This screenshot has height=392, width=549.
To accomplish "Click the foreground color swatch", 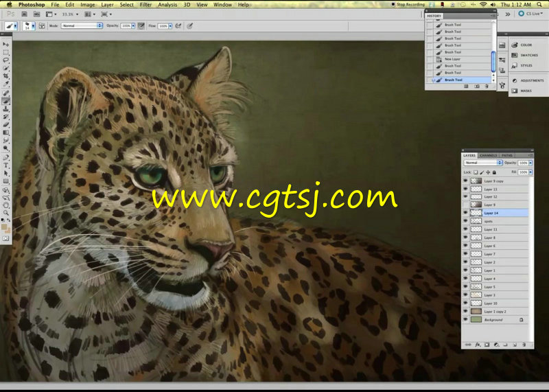I will (4, 227).
